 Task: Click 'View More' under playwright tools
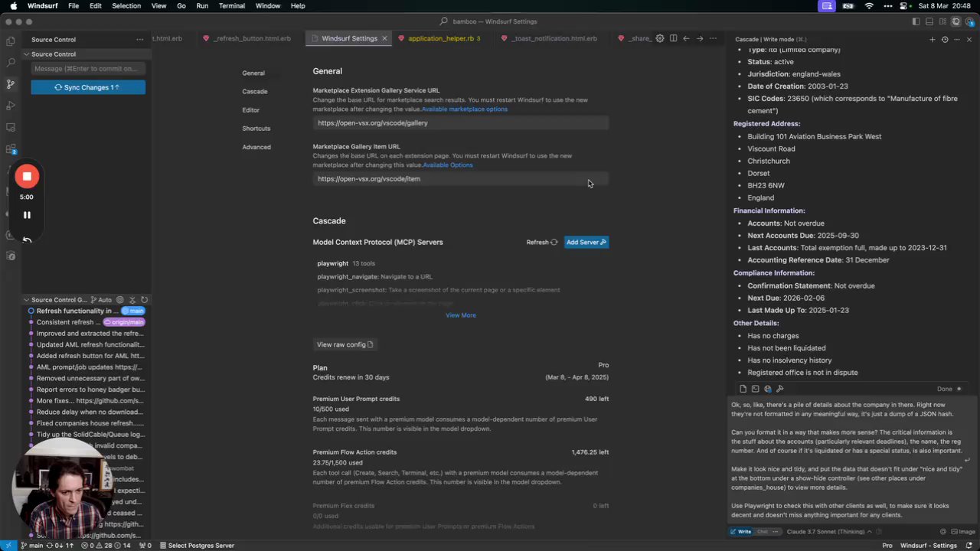461,315
